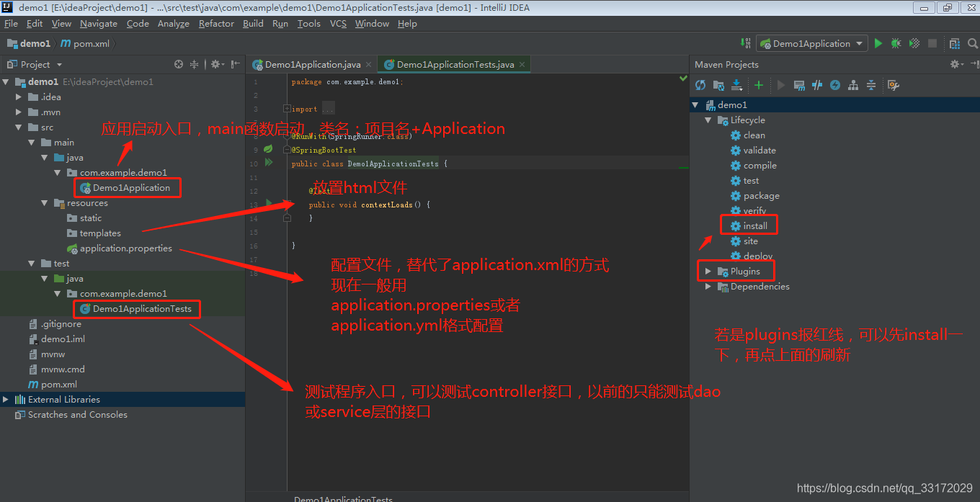Collapse the src folder
The height and width of the screenshot is (502, 980).
[19, 127]
